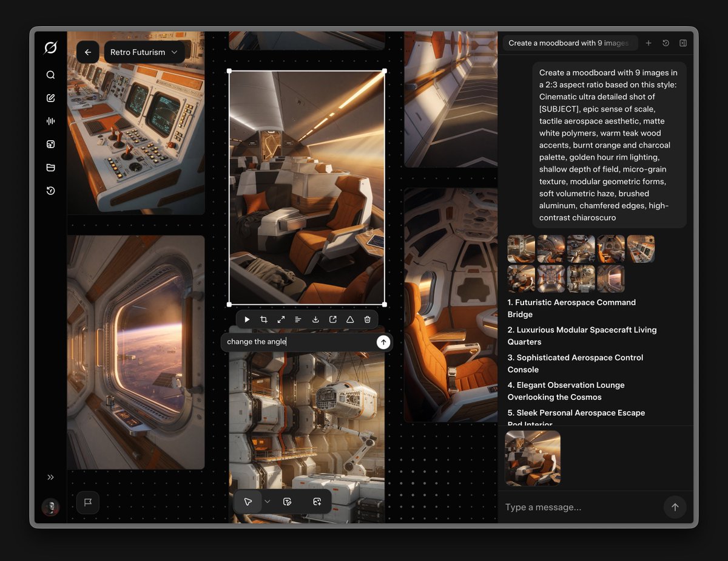Open the first thumbnail in the second chat row
This screenshot has height=561, width=728.
click(521, 279)
